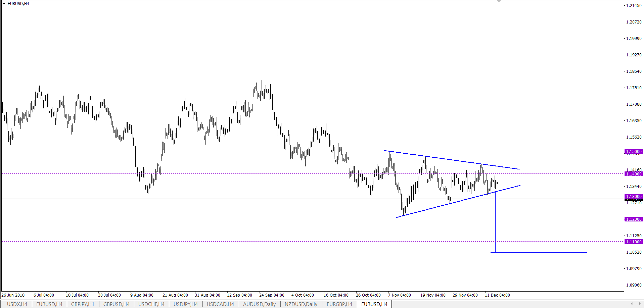Click the 1.10520 price scale value

pyautogui.click(x=634, y=252)
